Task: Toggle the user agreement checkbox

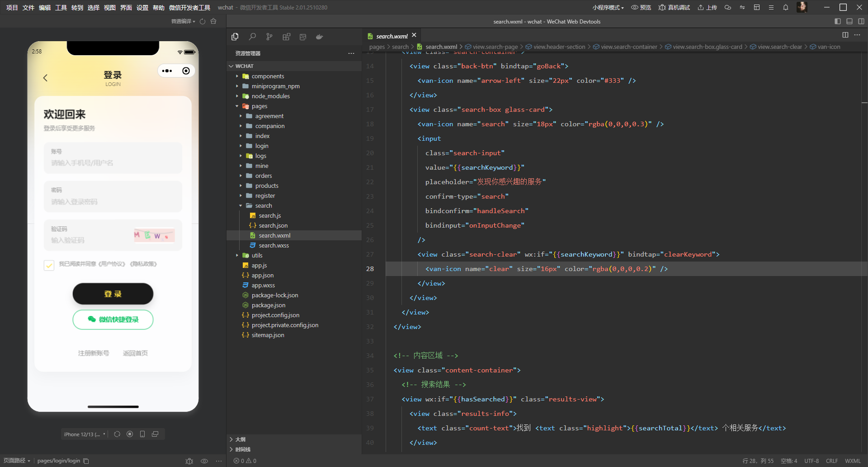Action: [49, 265]
